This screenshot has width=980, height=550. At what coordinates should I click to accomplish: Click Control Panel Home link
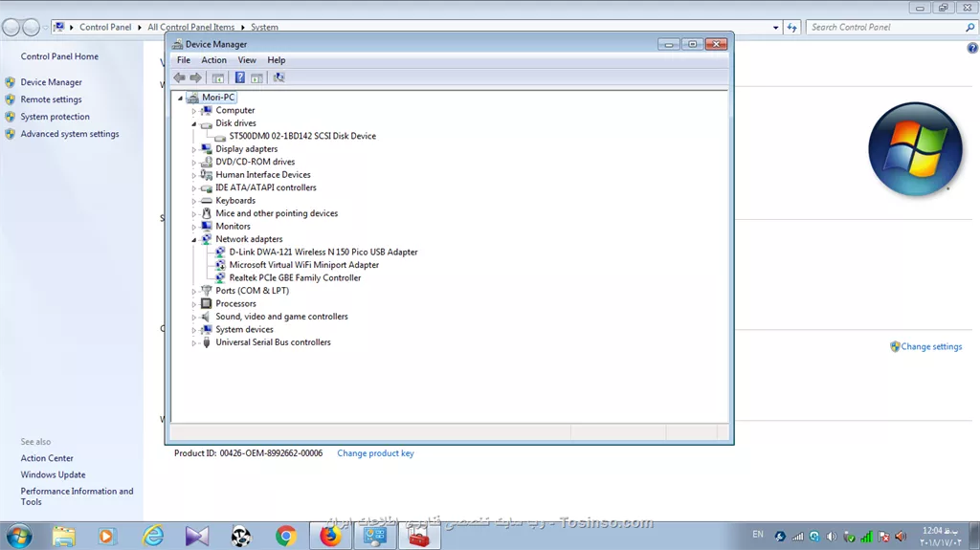(x=59, y=56)
